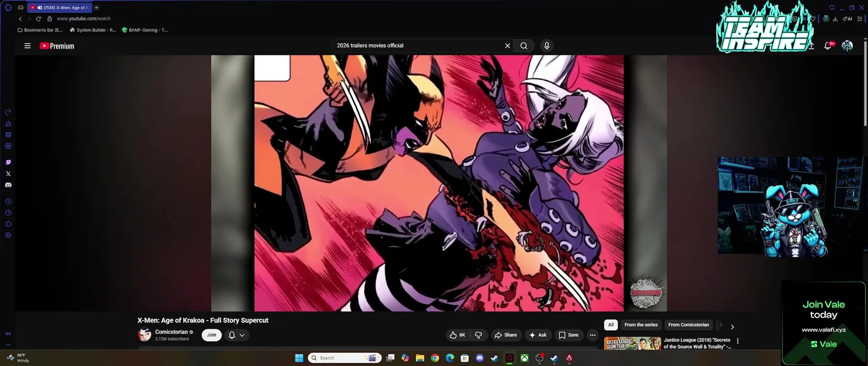868x366 pixels.
Task: Go forward with the browser forward arrow
Action: pyautogui.click(x=29, y=19)
